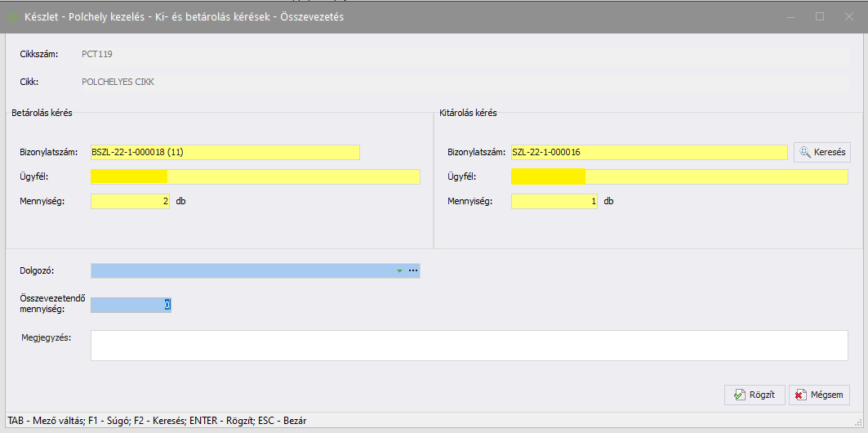Click the Kitárolás kérés Mennyiség field
Image resolution: width=868 pixels, height=433 pixels.
pyautogui.click(x=554, y=201)
